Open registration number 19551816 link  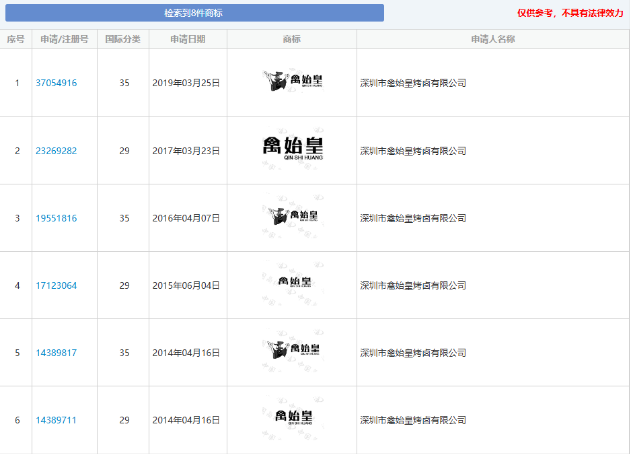click(56, 218)
